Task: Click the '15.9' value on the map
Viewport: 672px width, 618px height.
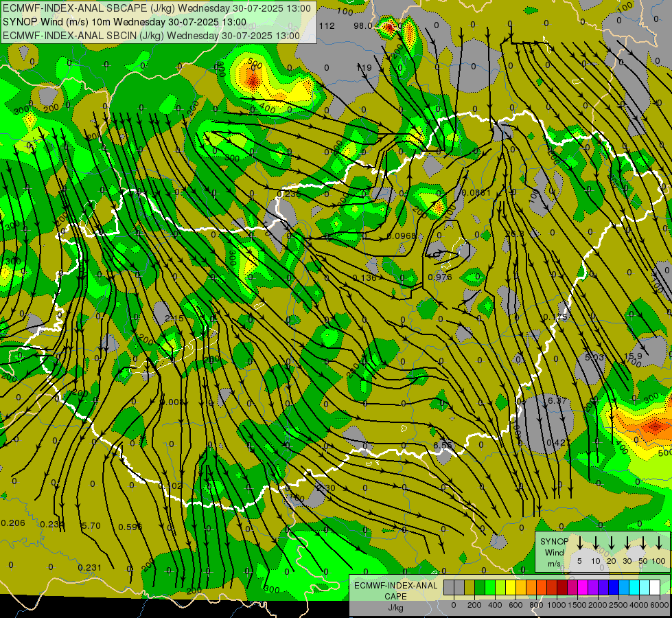Action: [x=633, y=356]
